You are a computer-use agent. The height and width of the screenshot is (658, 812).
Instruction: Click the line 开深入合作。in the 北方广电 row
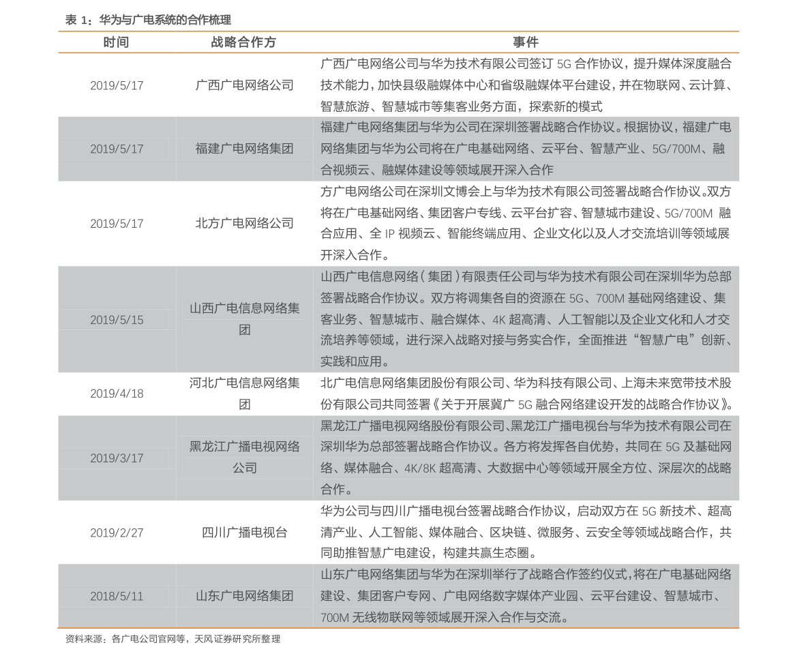tap(355, 256)
